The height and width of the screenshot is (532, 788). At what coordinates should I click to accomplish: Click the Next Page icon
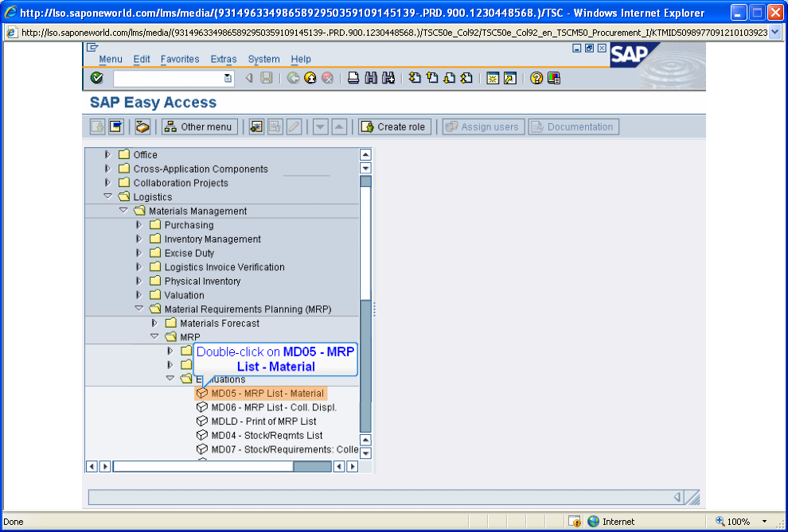(449, 78)
